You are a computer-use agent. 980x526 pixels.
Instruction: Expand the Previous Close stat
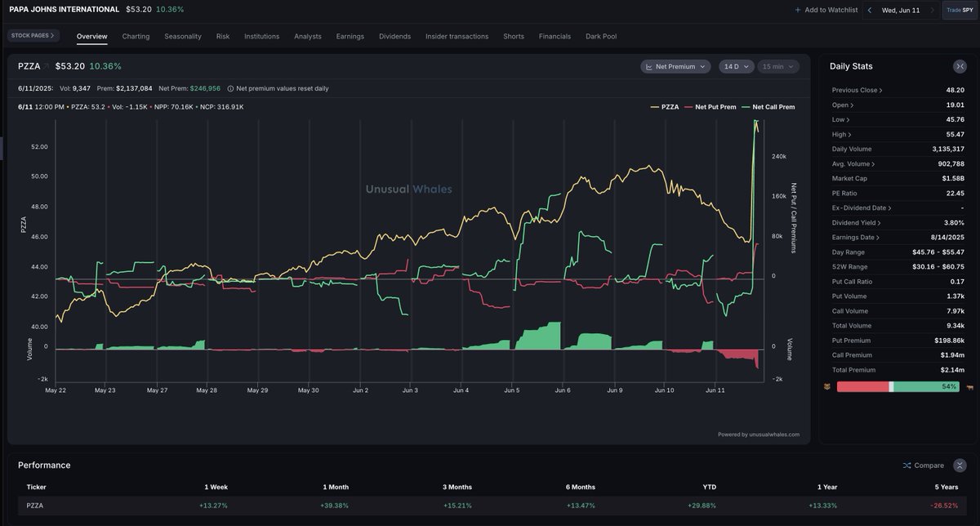click(857, 90)
